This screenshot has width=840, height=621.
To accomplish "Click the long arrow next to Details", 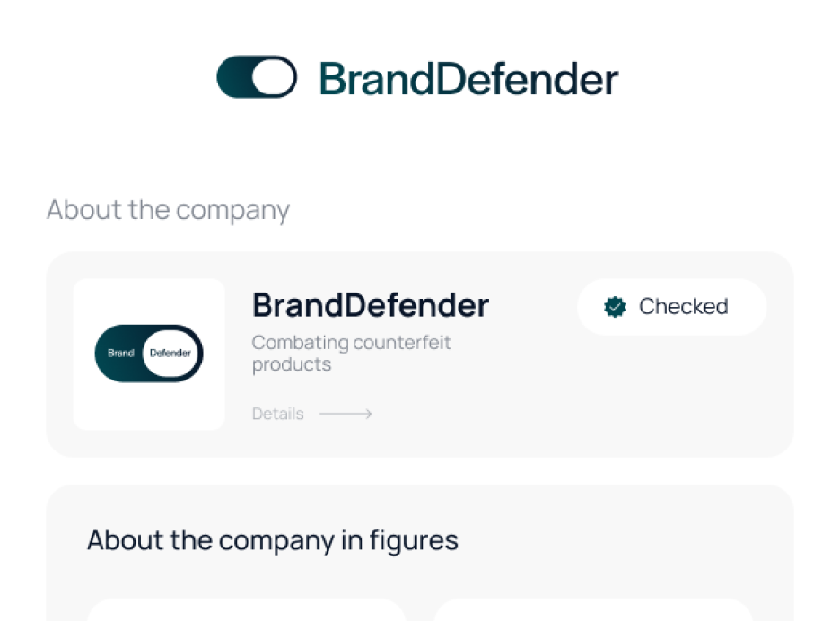I will (346, 414).
